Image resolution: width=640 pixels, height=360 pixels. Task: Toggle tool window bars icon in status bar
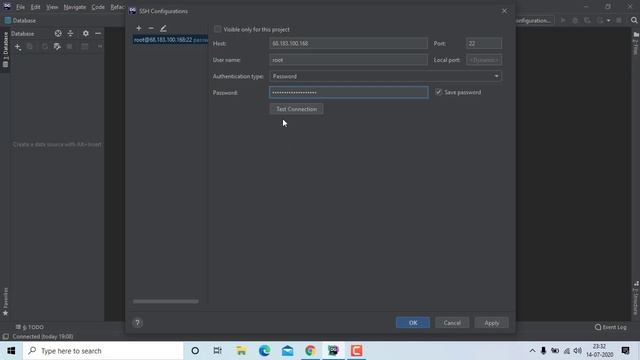click(5, 337)
